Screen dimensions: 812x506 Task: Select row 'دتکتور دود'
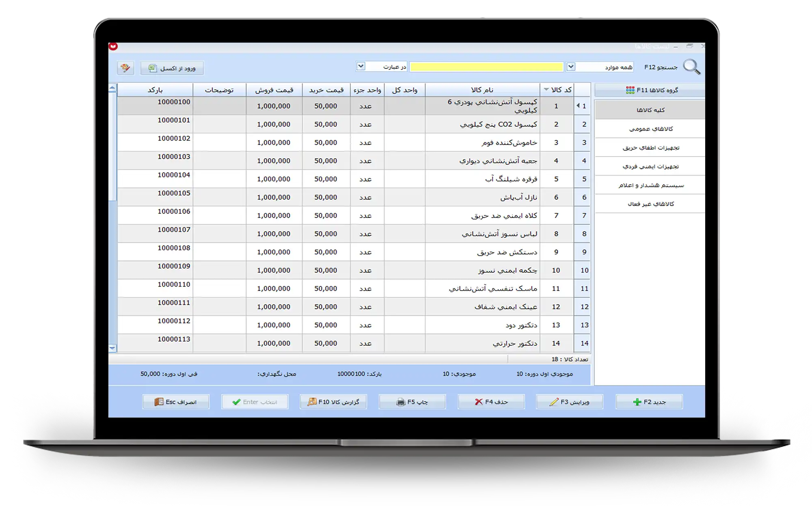click(354, 325)
